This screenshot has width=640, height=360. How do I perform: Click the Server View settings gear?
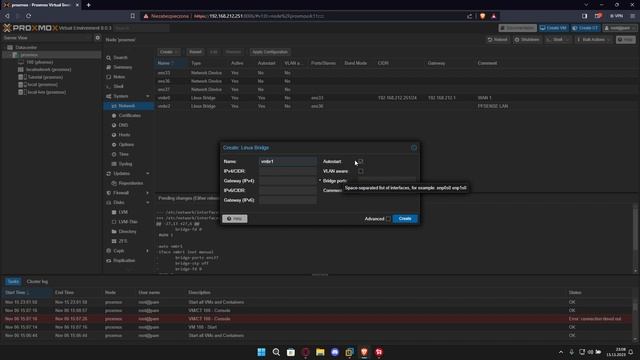click(x=98, y=38)
